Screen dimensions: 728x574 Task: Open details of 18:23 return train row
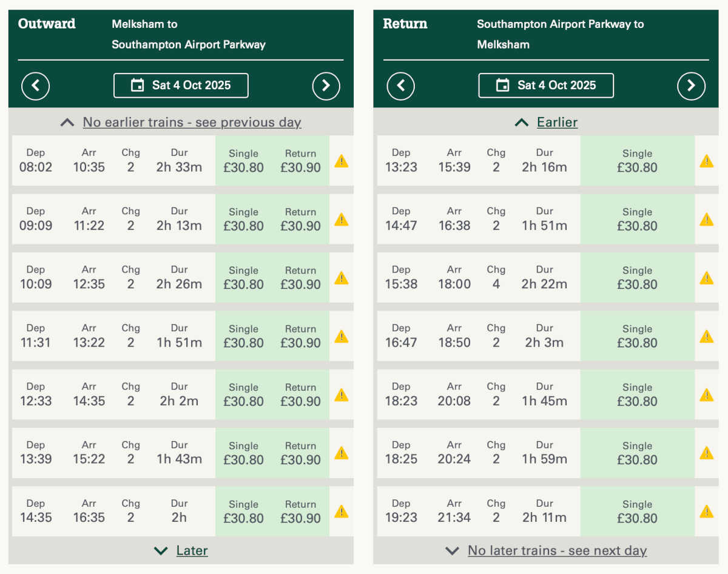coord(478,394)
